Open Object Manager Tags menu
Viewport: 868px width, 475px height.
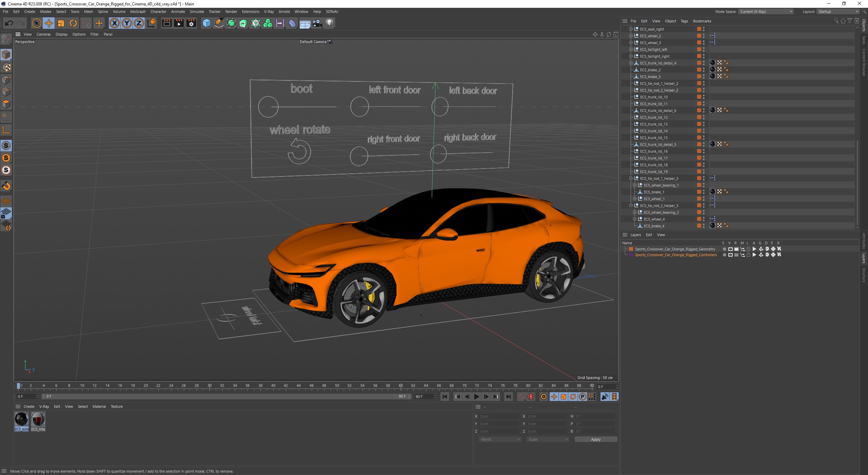tap(684, 21)
